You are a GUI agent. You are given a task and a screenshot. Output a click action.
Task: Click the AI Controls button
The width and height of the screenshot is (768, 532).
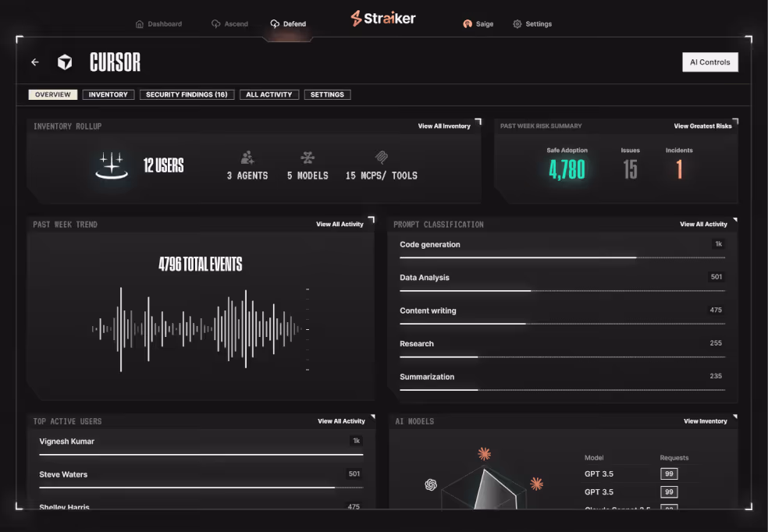click(x=710, y=62)
